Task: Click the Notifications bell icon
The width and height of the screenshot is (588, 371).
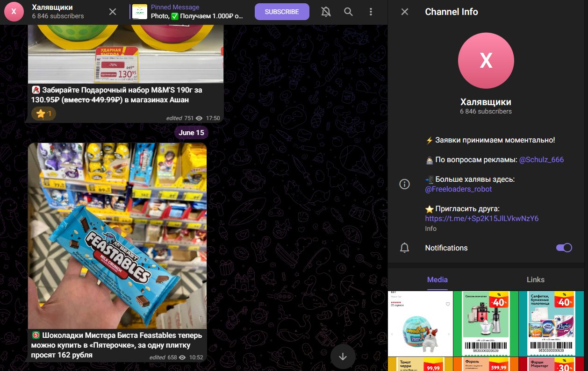Action: pyautogui.click(x=405, y=248)
